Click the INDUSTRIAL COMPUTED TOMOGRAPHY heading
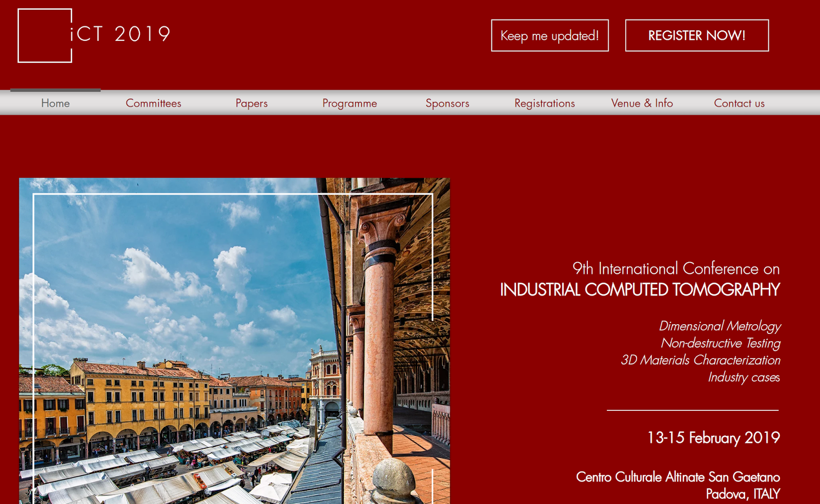Screen dimensions: 820x504 pos(640,290)
